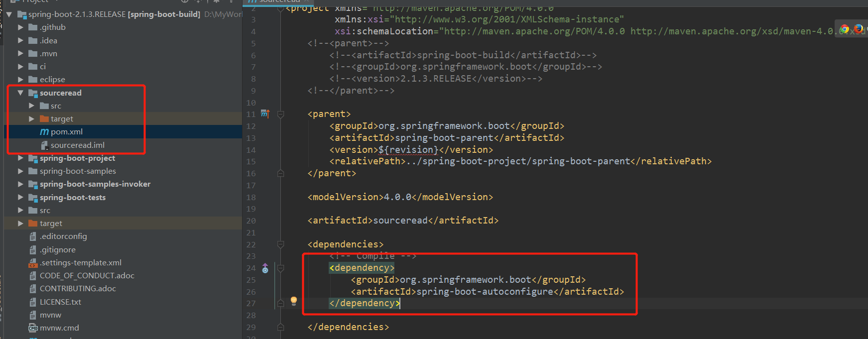Click the Maven 'm' icon beside pom.xml

tap(44, 132)
